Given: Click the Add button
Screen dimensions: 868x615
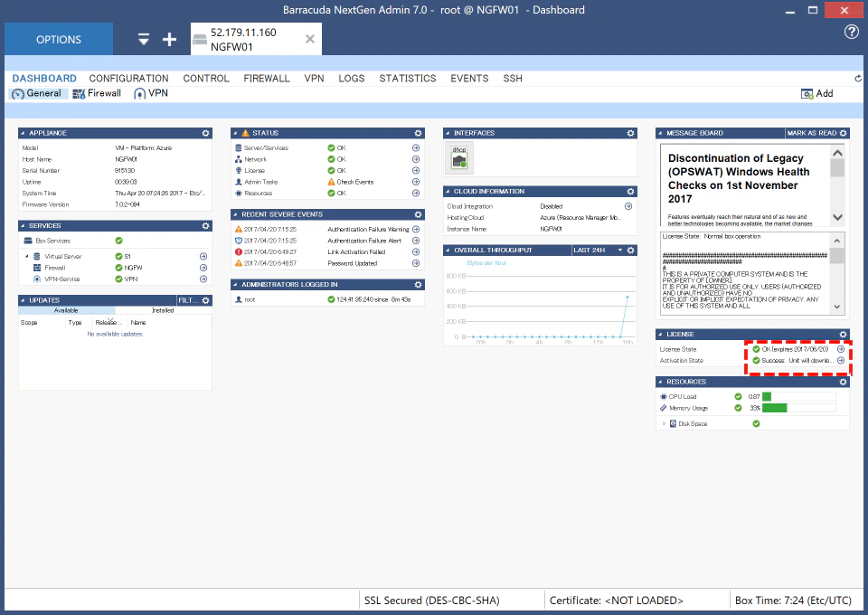Looking at the screenshot, I should tap(817, 93).
